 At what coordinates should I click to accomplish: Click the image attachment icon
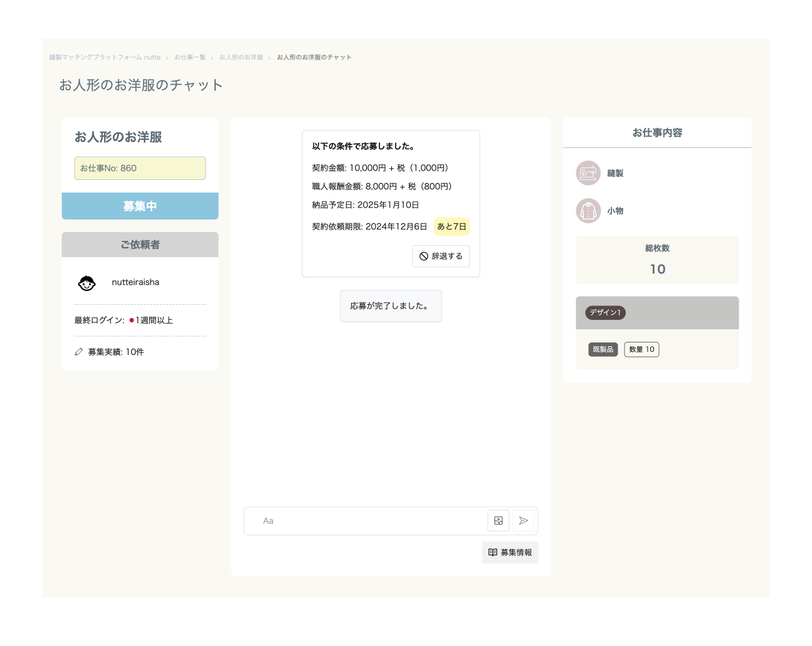click(498, 521)
